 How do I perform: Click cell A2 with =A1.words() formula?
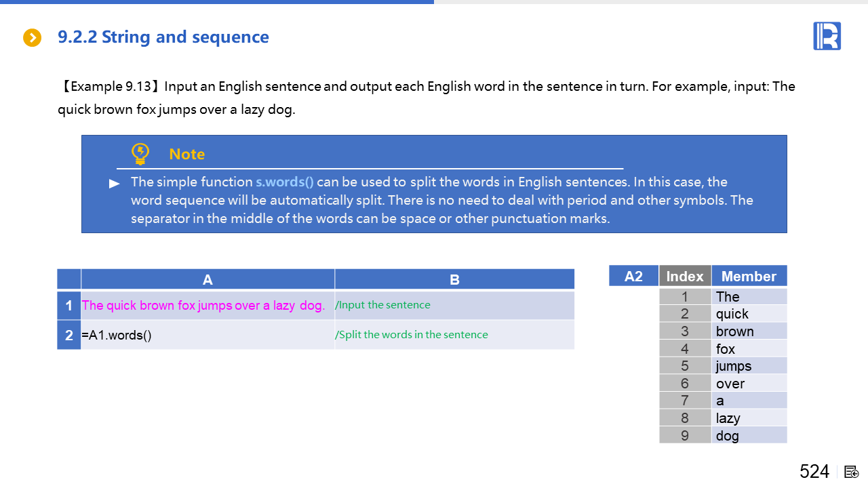[x=203, y=335]
